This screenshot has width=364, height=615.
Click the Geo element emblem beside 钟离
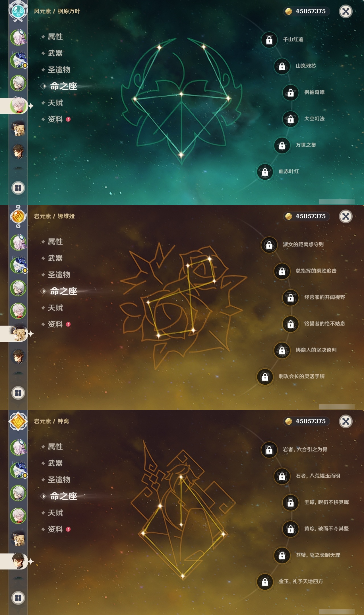click(18, 421)
